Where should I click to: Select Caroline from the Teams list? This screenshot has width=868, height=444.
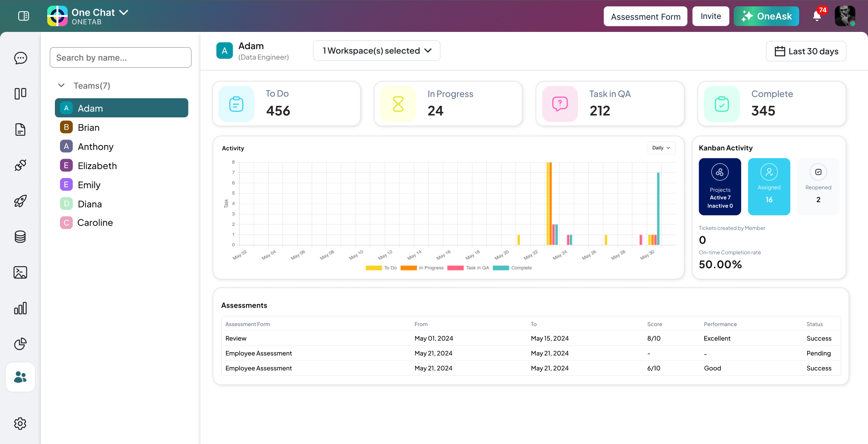point(95,222)
